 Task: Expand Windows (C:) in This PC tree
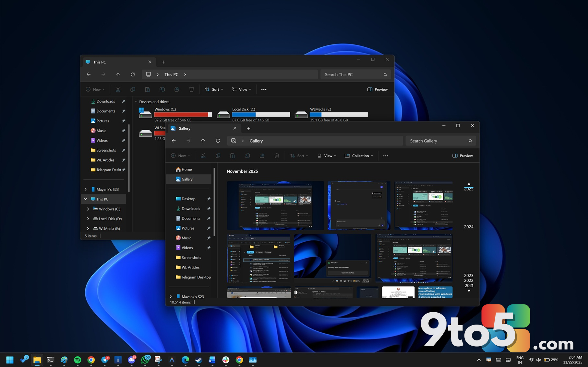click(88, 209)
